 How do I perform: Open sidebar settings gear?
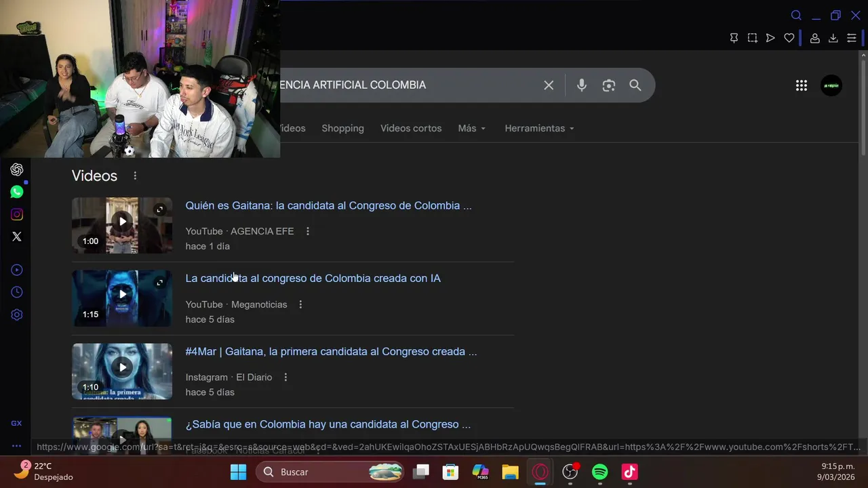(17, 314)
